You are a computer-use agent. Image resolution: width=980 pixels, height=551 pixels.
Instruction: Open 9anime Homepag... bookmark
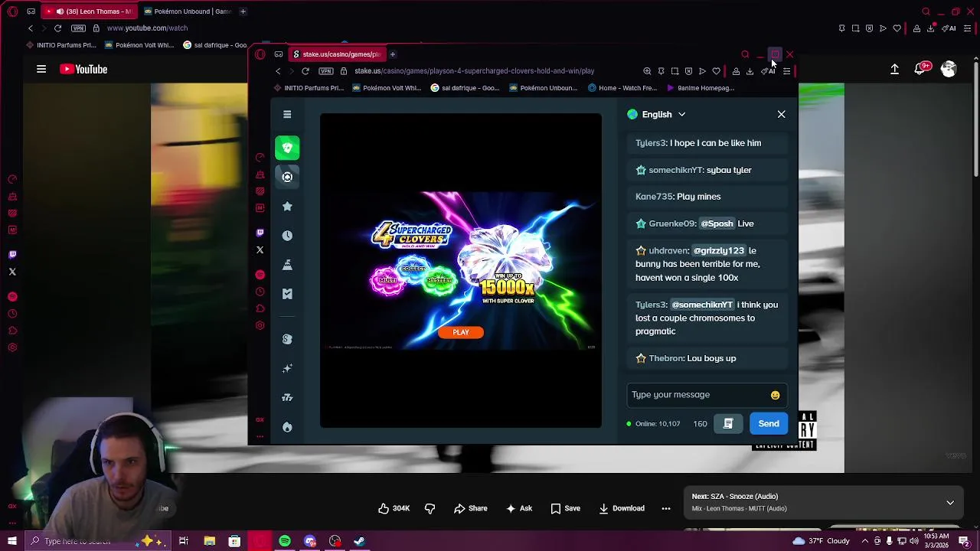point(700,88)
